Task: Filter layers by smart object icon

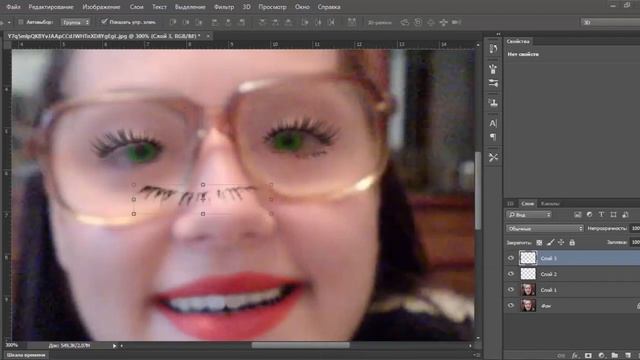Action: coord(625,215)
